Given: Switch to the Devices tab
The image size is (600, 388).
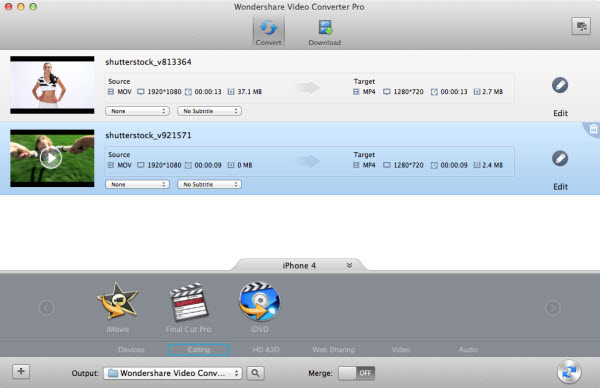Looking at the screenshot, I should 131,350.
